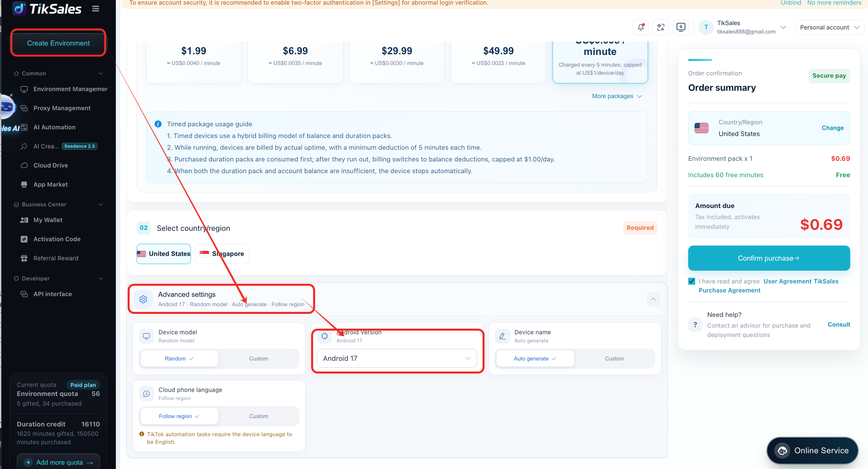
Task: Click Consult link
Action: [839, 324]
